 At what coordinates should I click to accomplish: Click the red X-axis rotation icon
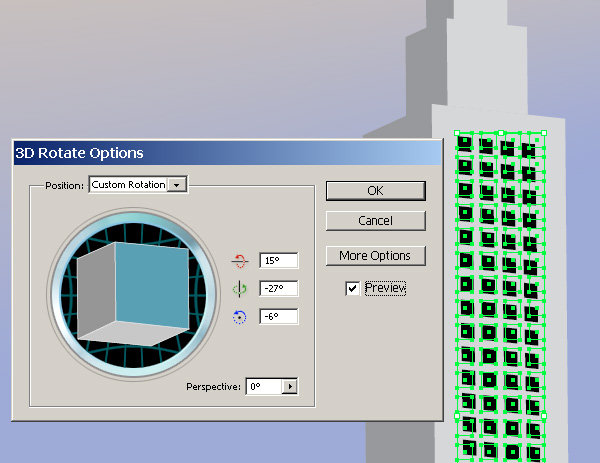(x=240, y=261)
